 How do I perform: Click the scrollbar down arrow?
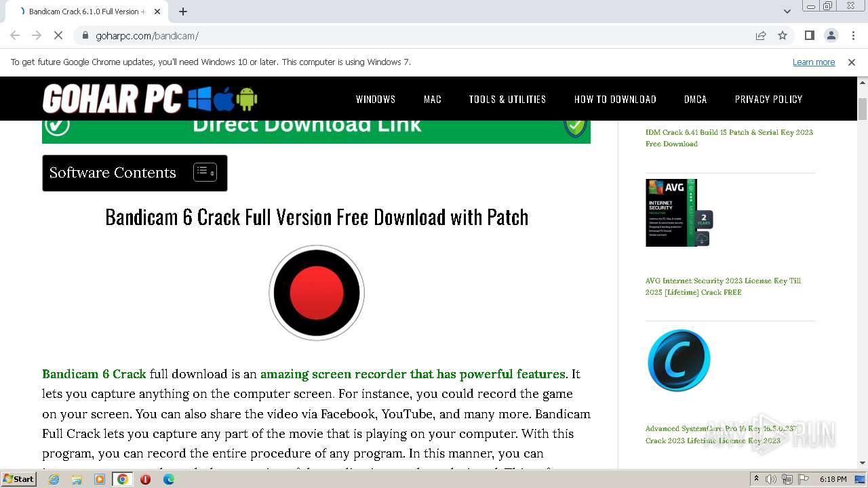coord(863,463)
